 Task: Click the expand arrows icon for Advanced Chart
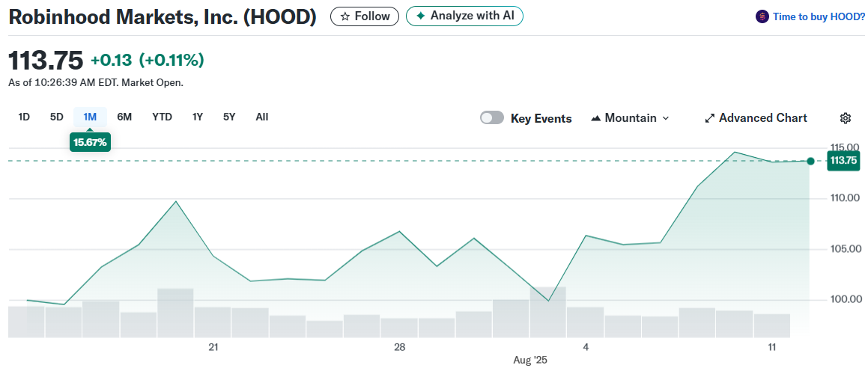point(709,118)
